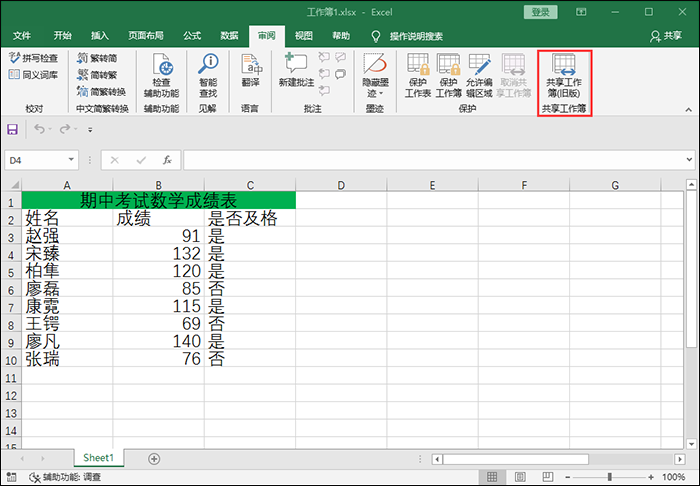Save workbook from quick access toolbar
Screen dimensions: 700x486
(x=13, y=129)
